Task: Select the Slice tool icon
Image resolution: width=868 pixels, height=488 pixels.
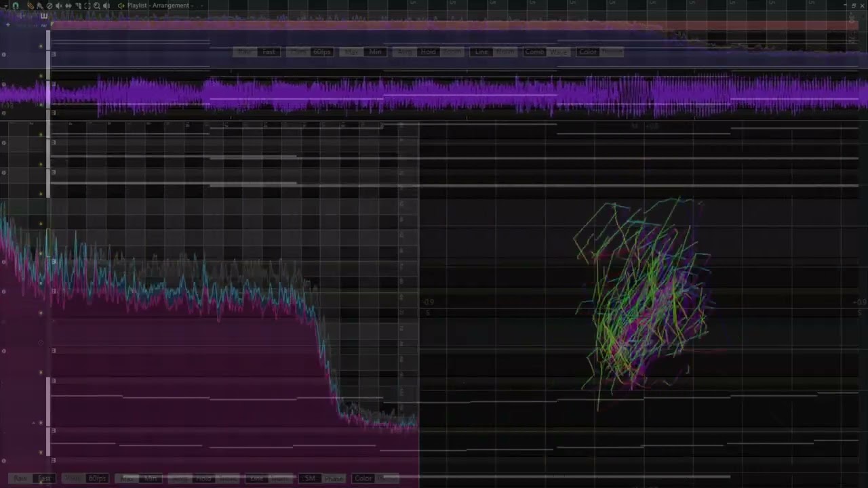Action: [78, 5]
